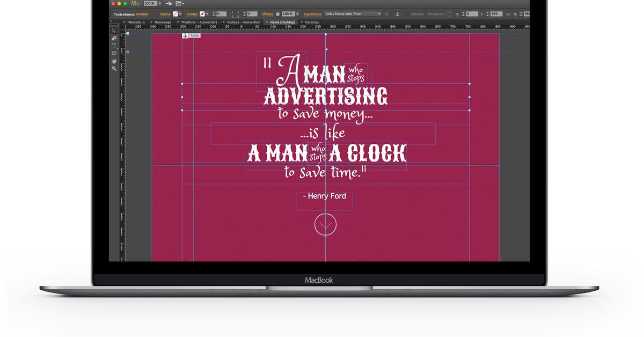Click the corner radius value field
This screenshot has height=337, width=644.
click(252, 14)
